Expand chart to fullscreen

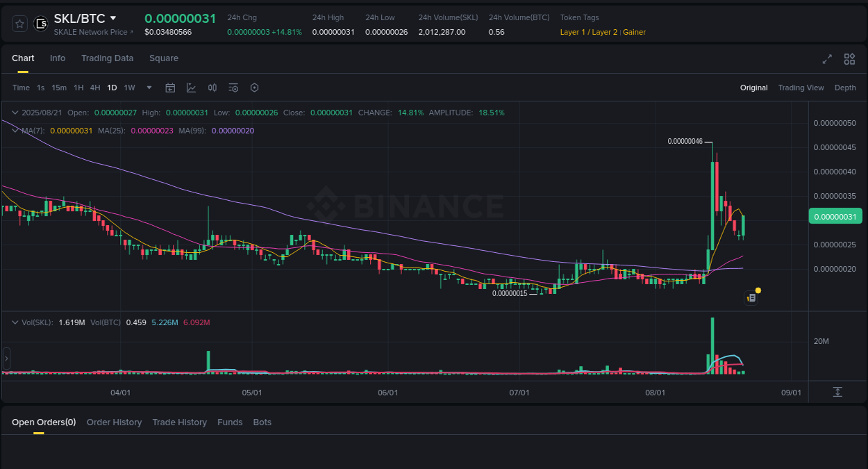click(x=827, y=59)
